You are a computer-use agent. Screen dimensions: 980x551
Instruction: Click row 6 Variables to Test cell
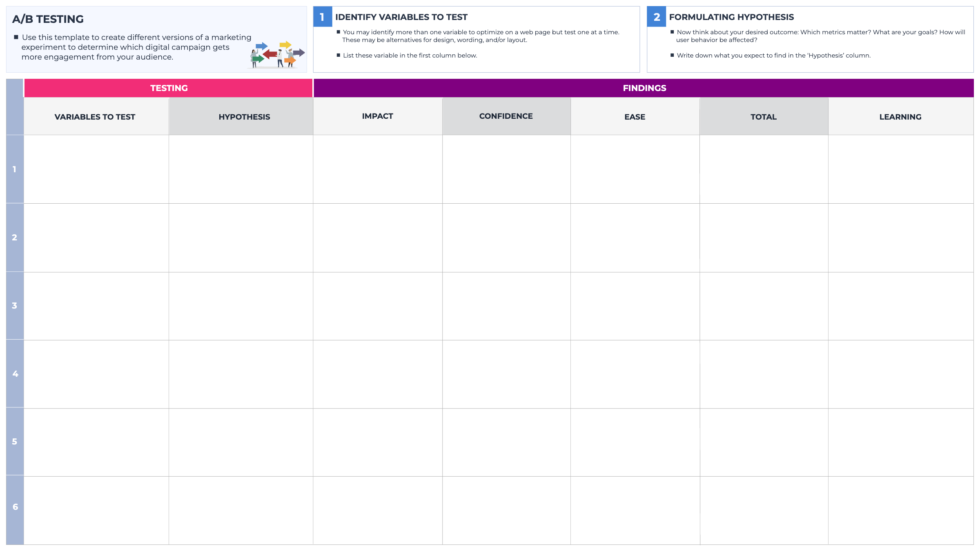pos(96,511)
